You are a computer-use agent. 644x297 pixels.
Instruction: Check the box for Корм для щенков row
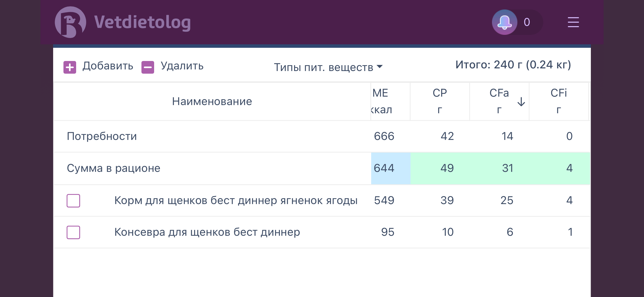[x=73, y=201]
